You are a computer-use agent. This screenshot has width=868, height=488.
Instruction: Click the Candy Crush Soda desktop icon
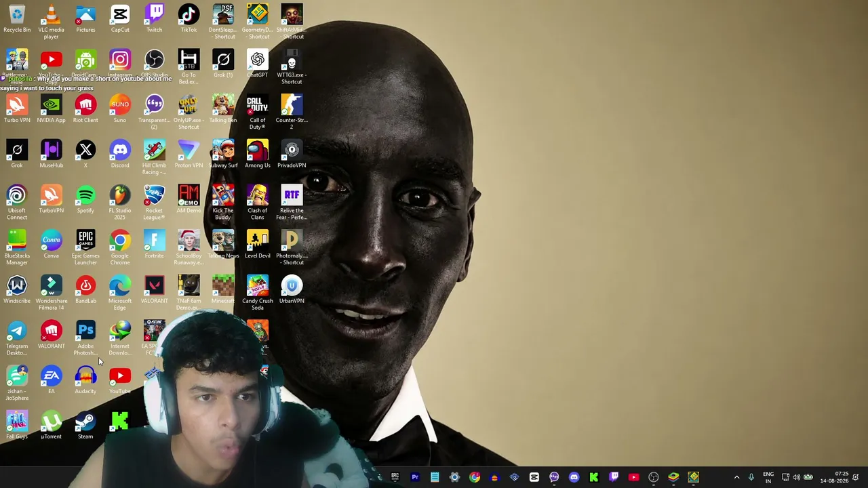click(258, 293)
